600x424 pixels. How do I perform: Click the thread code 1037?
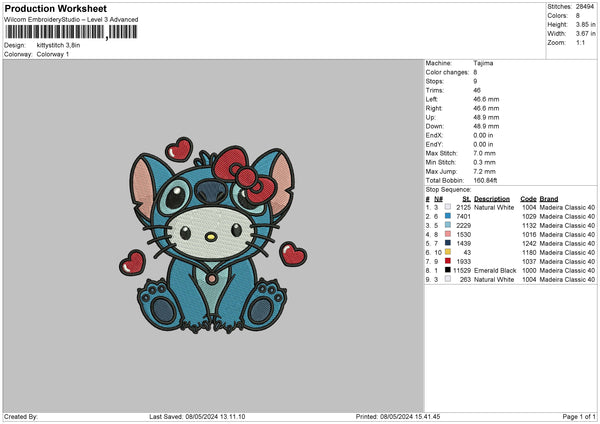[x=529, y=261]
